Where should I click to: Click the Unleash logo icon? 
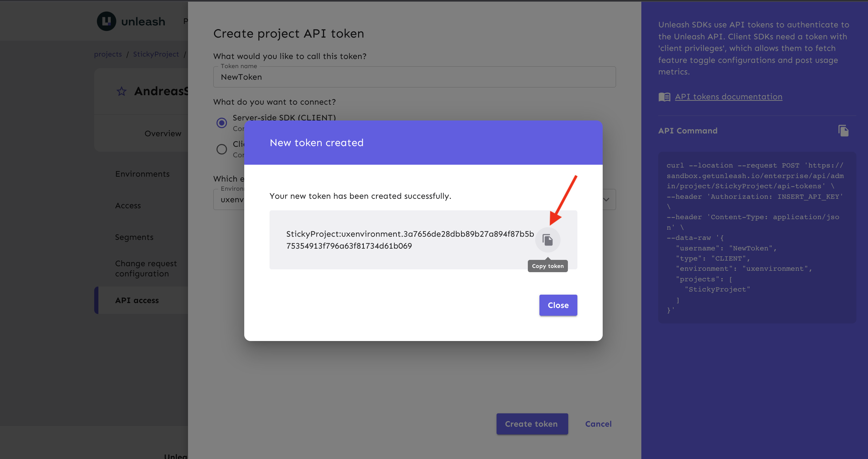click(106, 21)
